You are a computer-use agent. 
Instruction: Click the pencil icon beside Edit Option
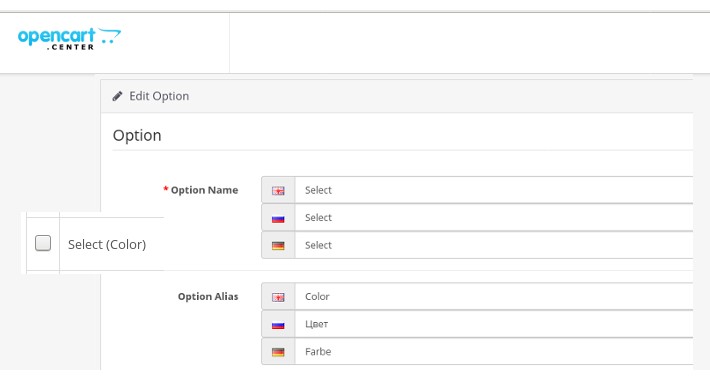117,96
